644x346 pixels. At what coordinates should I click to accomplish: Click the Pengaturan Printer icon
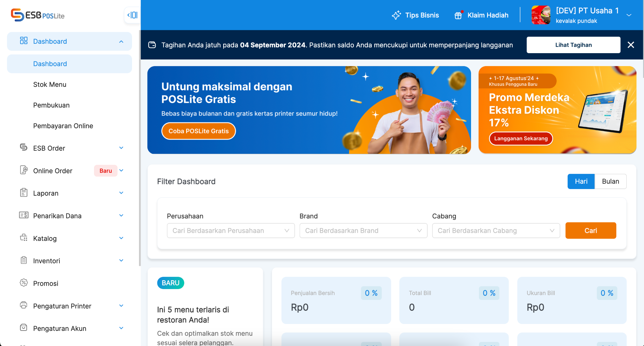(24, 305)
